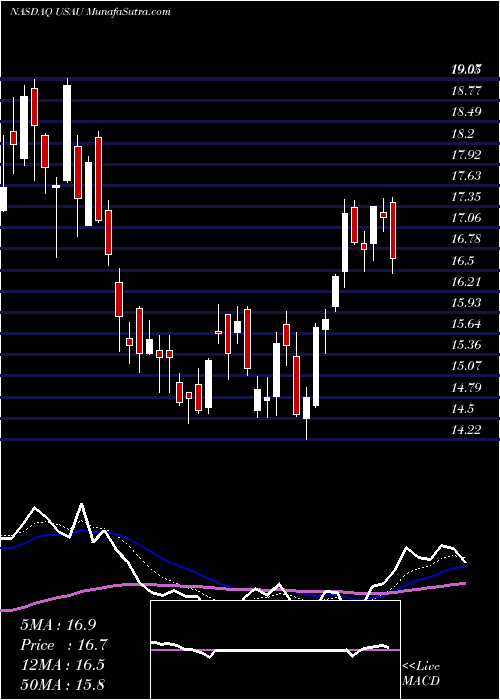Click the <<Live MACD label
Image resolution: width=500 pixels, height=700 pixels.
[x=421, y=674]
